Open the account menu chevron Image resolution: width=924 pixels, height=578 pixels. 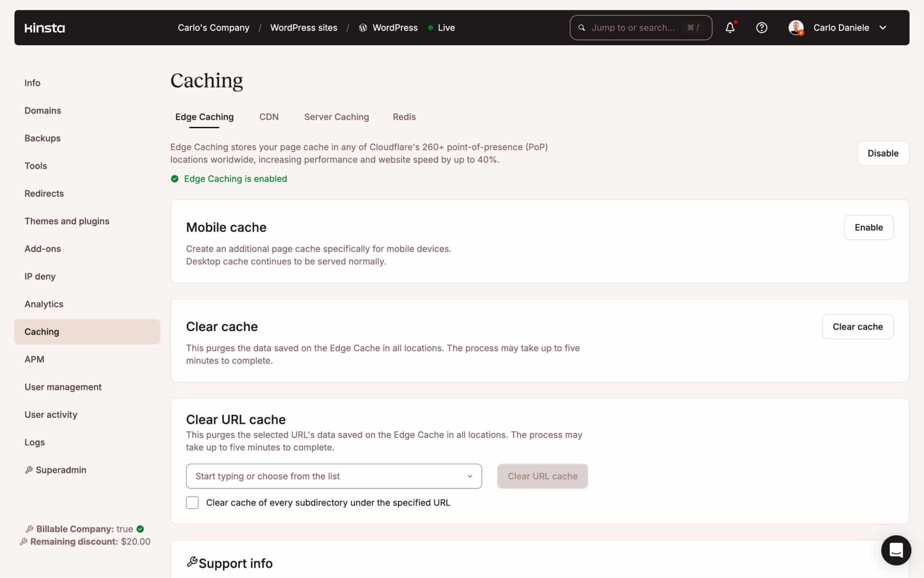click(882, 28)
